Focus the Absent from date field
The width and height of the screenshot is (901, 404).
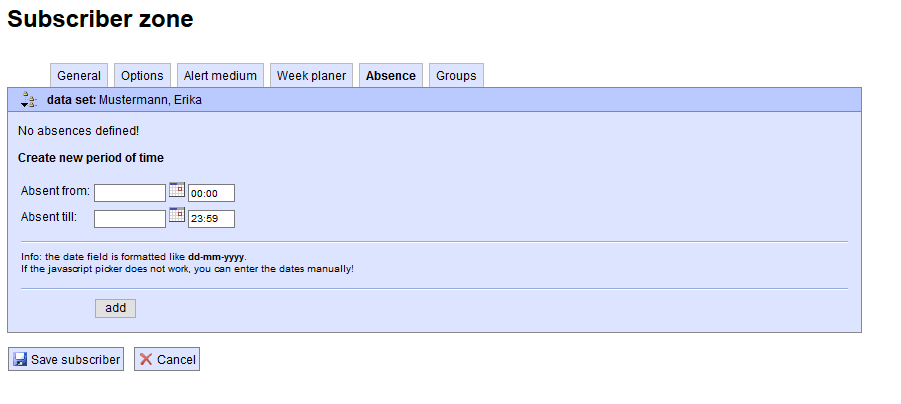[x=130, y=193]
